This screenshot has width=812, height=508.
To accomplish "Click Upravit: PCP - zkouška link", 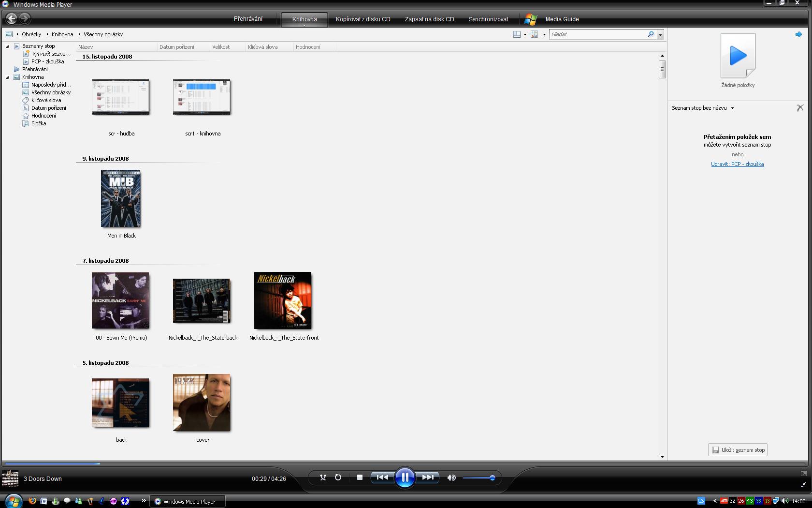I will point(737,164).
